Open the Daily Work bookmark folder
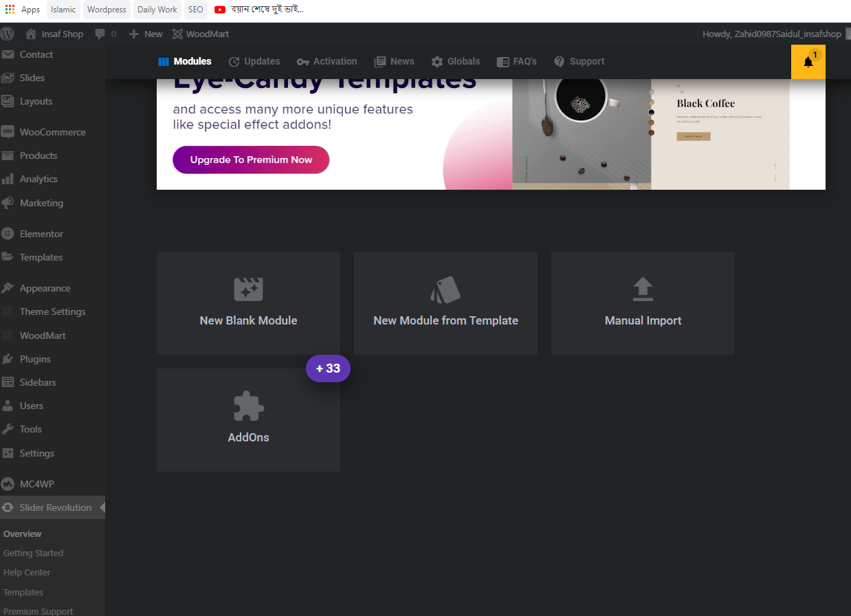This screenshot has height=616, width=851. click(157, 10)
